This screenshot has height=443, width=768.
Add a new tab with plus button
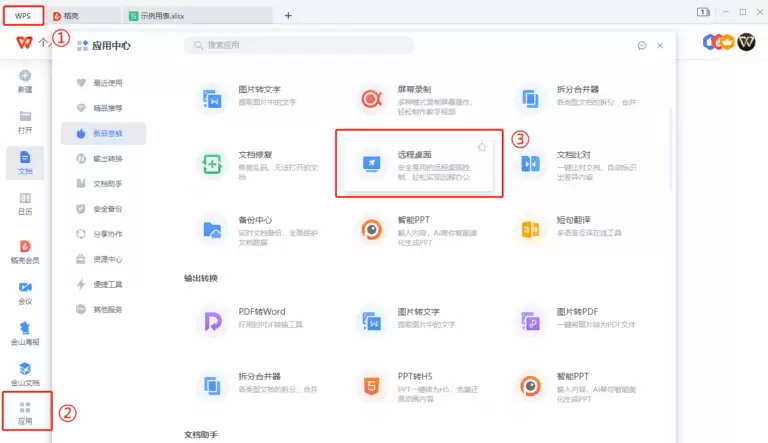point(288,16)
